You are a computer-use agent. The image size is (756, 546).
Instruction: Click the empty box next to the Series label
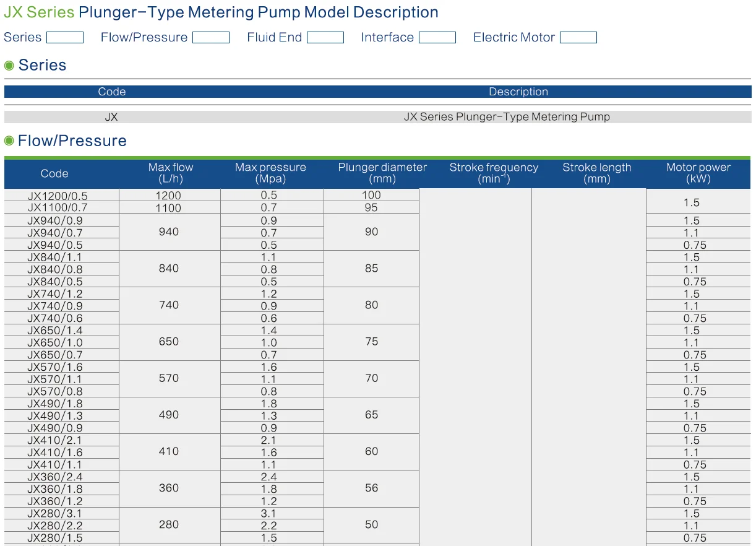[65, 38]
